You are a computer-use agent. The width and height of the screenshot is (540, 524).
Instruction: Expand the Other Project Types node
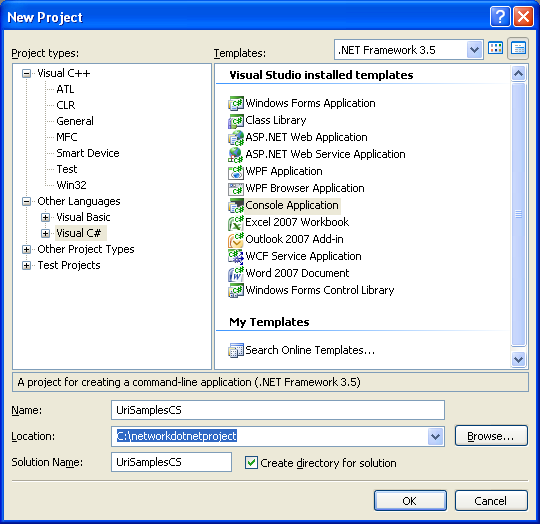pos(26,249)
